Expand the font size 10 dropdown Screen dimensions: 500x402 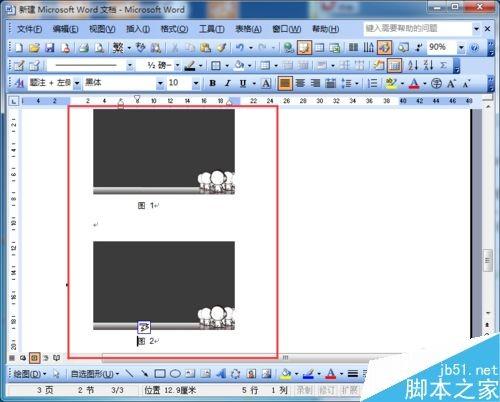click(x=196, y=83)
